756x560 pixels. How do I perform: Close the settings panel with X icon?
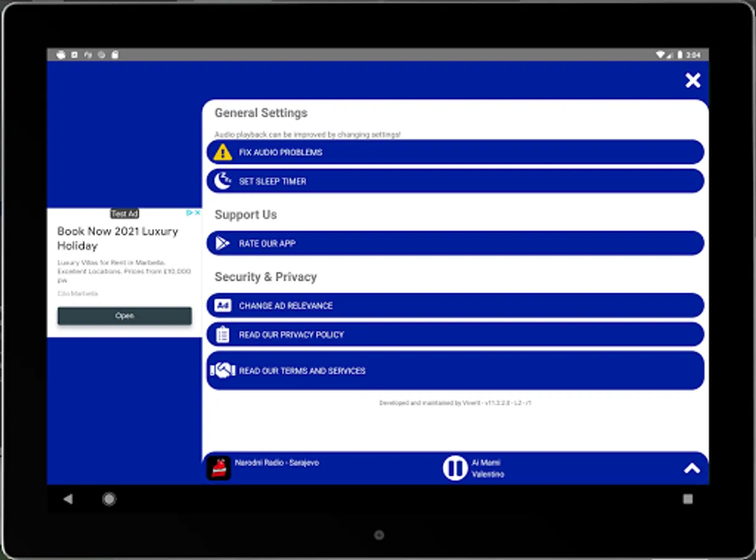tap(693, 80)
